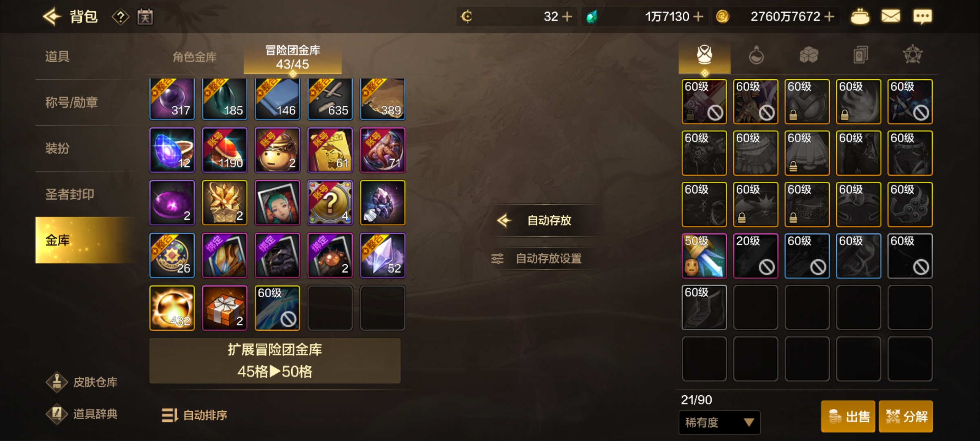Click the 分解 disassemble button
The width and height of the screenshot is (980, 441).
point(906,416)
